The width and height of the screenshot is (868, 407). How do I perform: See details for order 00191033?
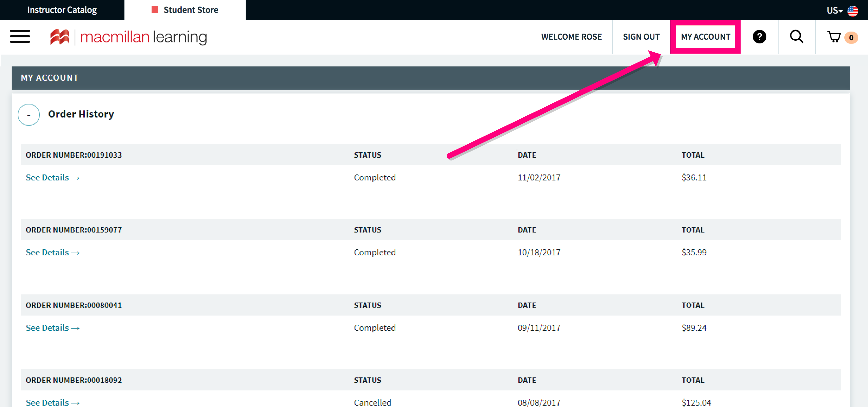[53, 177]
